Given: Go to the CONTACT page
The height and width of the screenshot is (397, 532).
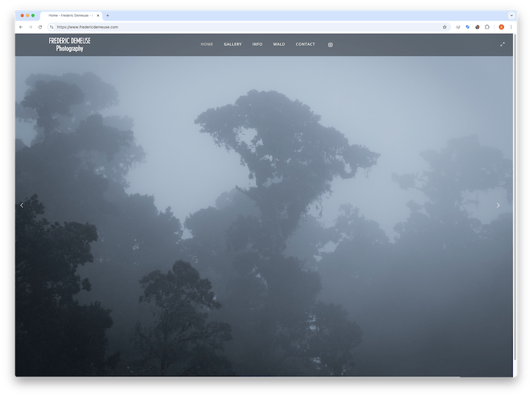Looking at the screenshot, I should point(305,45).
